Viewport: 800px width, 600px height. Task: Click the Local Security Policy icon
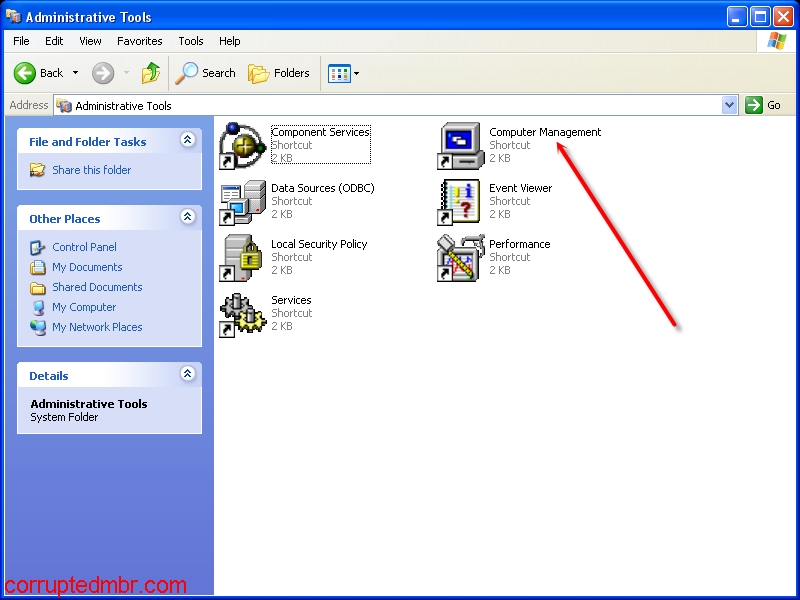[243, 257]
